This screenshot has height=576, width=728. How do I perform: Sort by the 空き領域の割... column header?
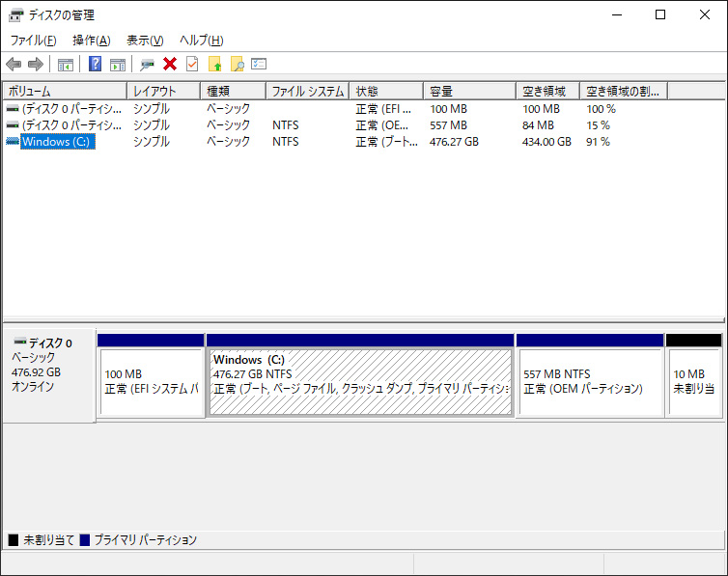click(x=624, y=91)
